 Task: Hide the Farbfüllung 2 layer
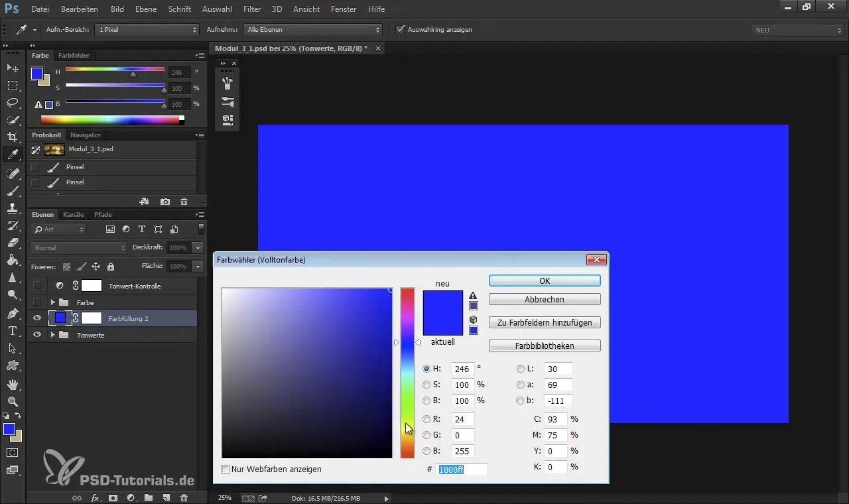[37, 318]
